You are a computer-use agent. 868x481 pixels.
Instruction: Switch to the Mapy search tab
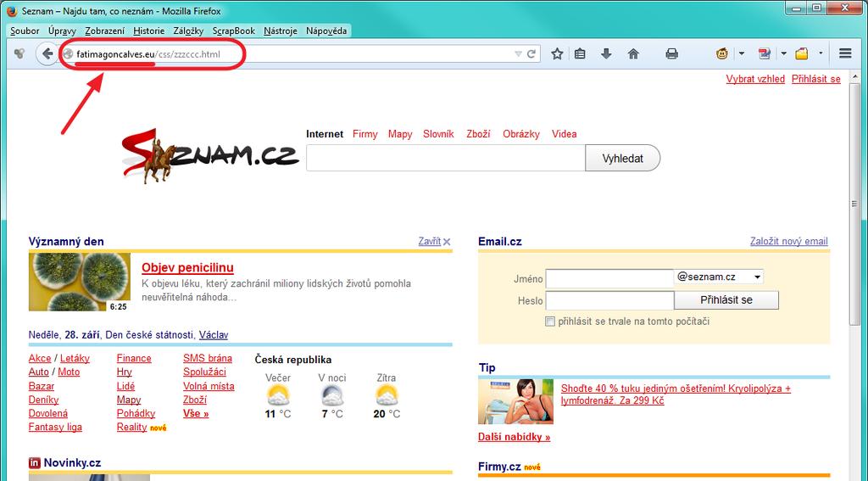[400, 134]
